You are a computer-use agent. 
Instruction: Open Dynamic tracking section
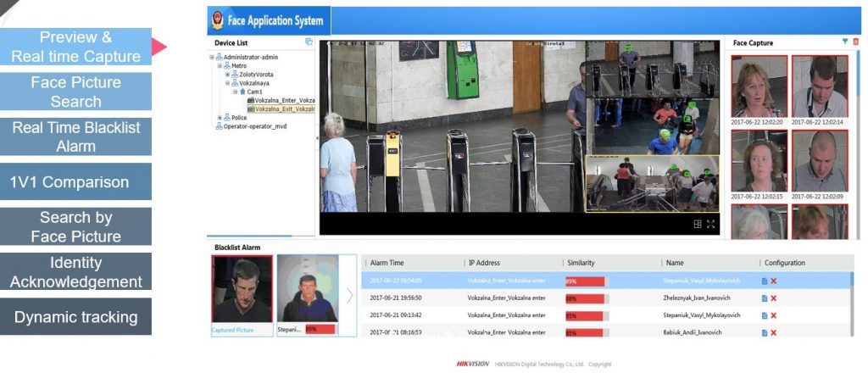(x=75, y=316)
